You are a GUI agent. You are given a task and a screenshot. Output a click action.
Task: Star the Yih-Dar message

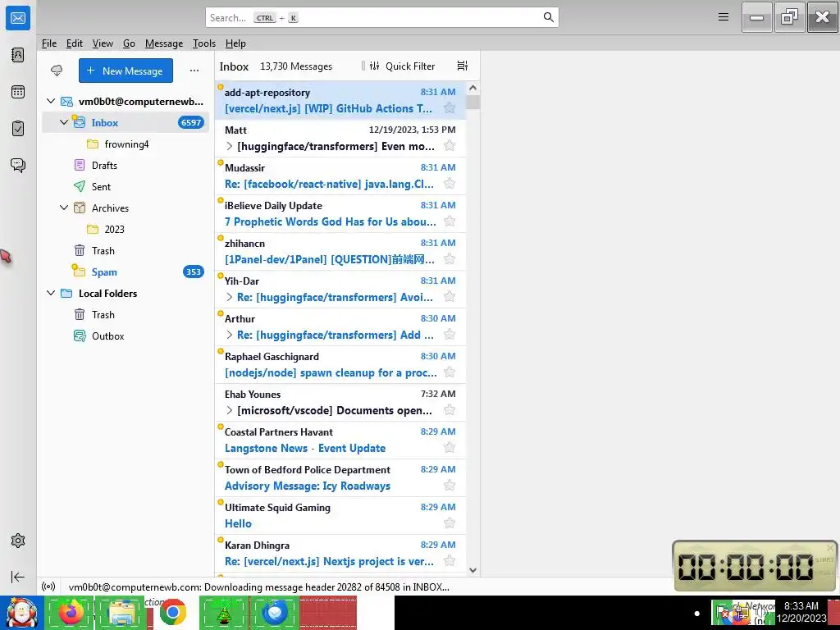click(x=450, y=297)
